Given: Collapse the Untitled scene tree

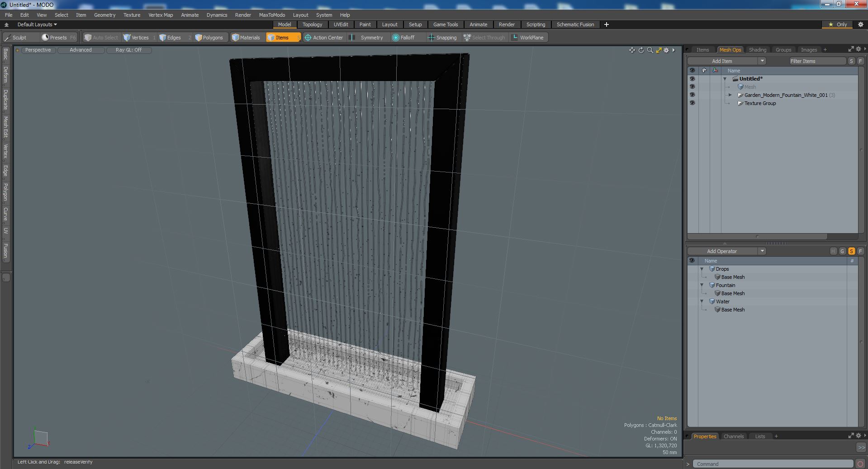Looking at the screenshot, I should (725, 79).
